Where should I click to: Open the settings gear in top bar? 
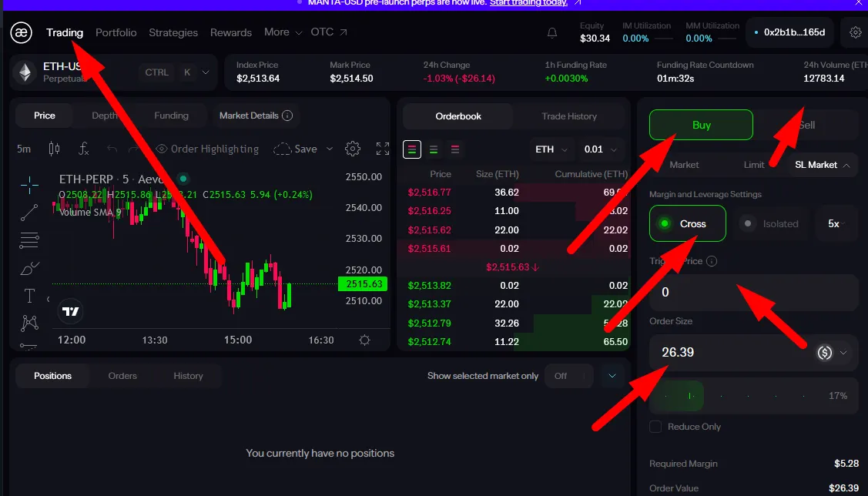tap(855, 32)
